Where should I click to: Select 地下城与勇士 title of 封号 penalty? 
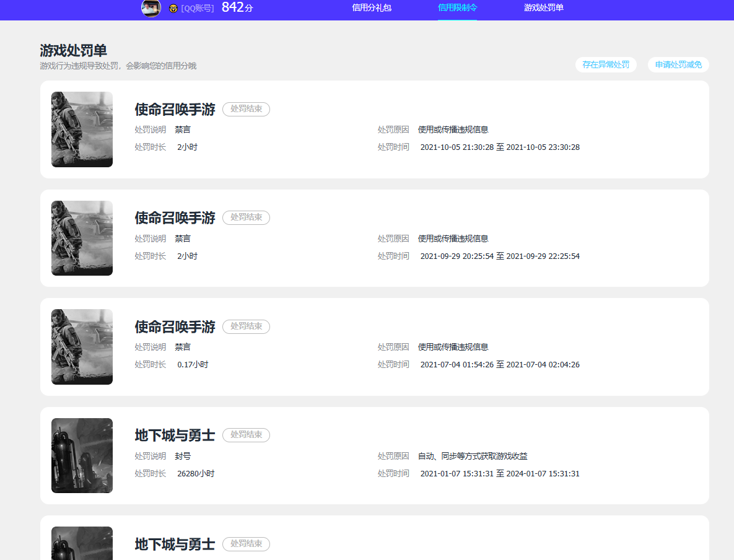(175, 435)
